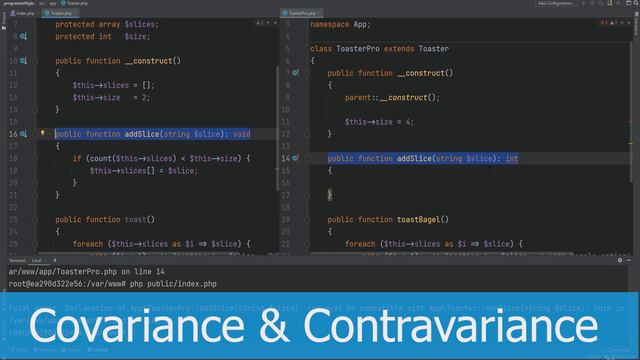Open terminal panel settings gear
This screenshot has width=640, height=360.
pyautogui.click(x=620, y=260)
